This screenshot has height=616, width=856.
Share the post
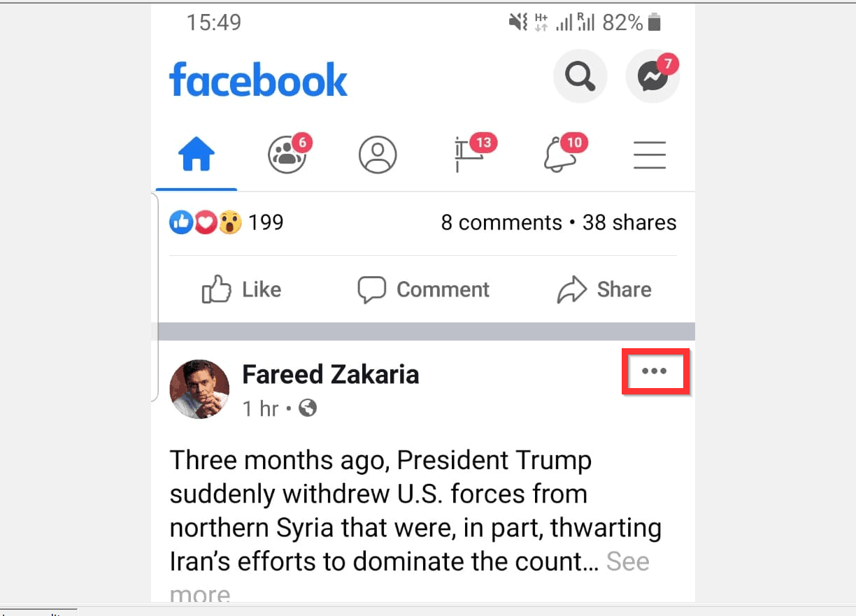tap(604, 289)
